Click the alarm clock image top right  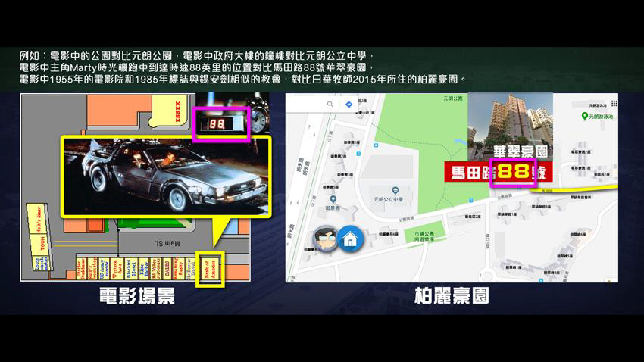[260, 117]
